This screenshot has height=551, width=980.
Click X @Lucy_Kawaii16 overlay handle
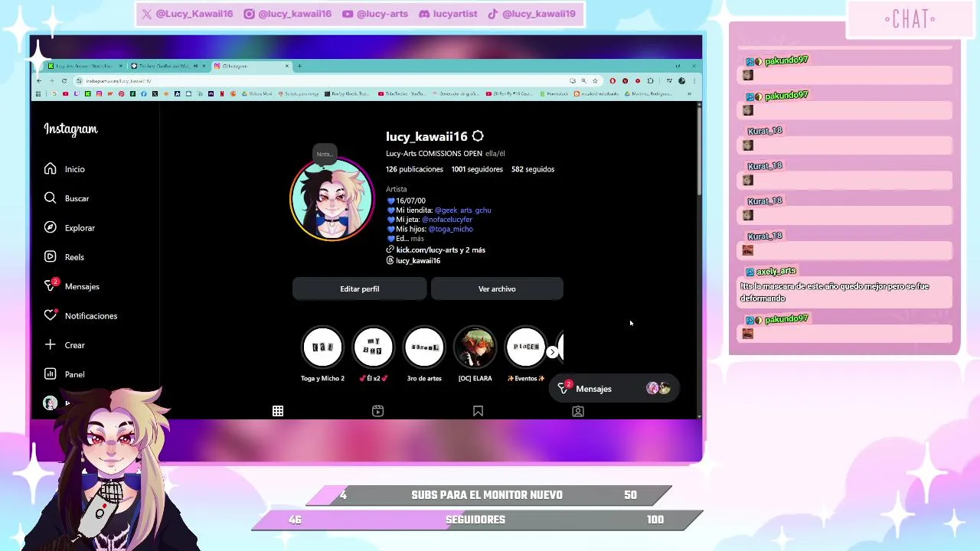[187, 14]
